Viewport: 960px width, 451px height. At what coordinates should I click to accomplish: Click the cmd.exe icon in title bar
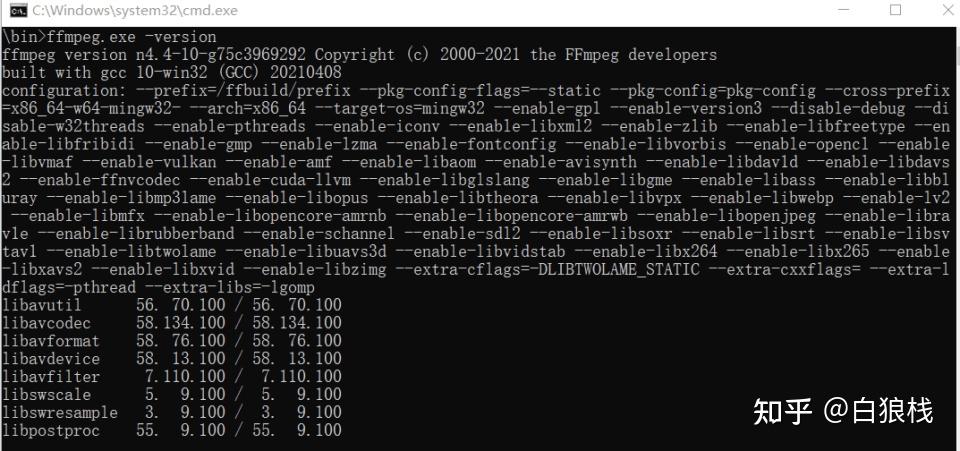click(x=17, y=10)
